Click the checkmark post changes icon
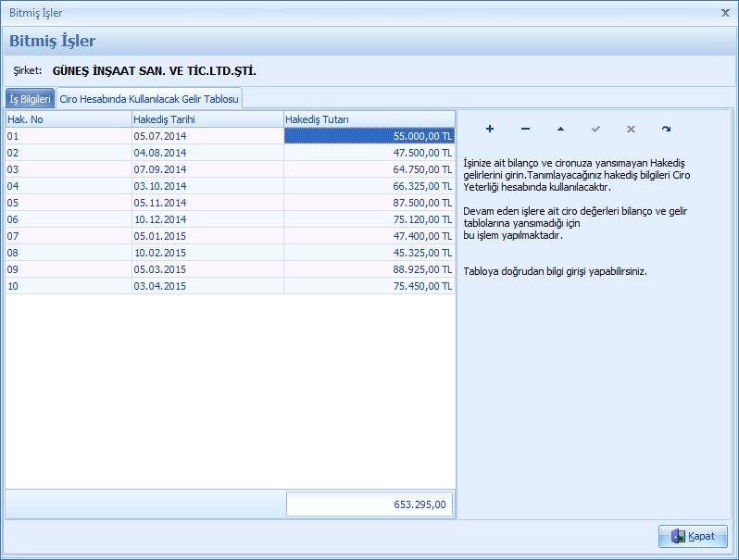The height and width of the screenshot is (560, 739). pyautogui.click(x=595, y=129)
